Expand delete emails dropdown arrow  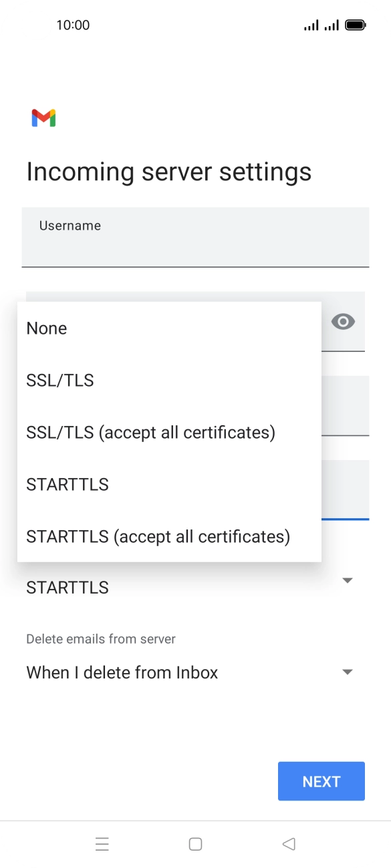tap(347, 672)
